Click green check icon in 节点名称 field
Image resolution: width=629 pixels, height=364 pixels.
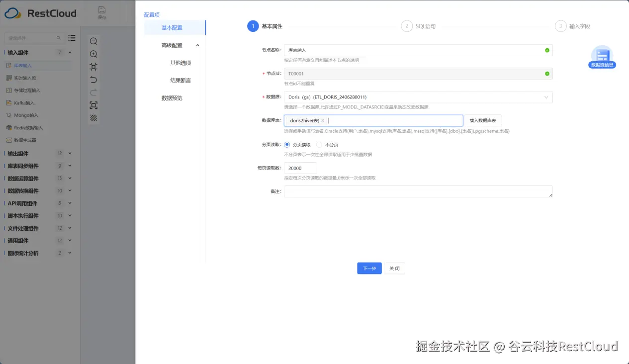click(547, 50)
